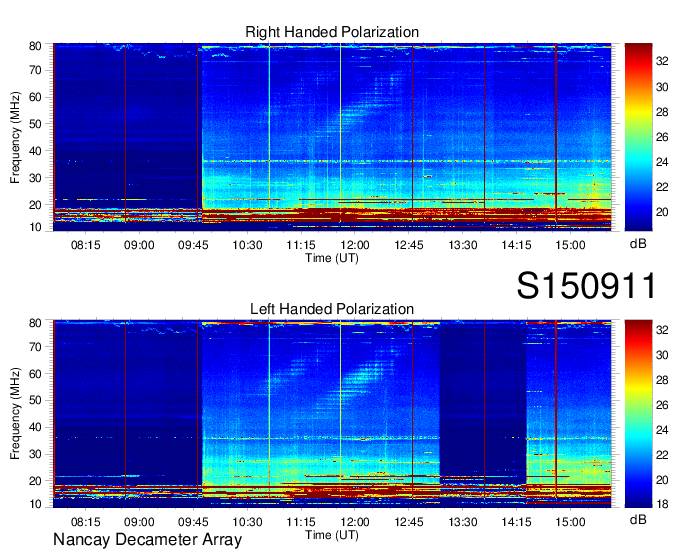Image resolution: width=680 pixels, height=552 pixels.
Task: Click the 09:00 time tick of the Right Handed plot
Action: point(139,245)
